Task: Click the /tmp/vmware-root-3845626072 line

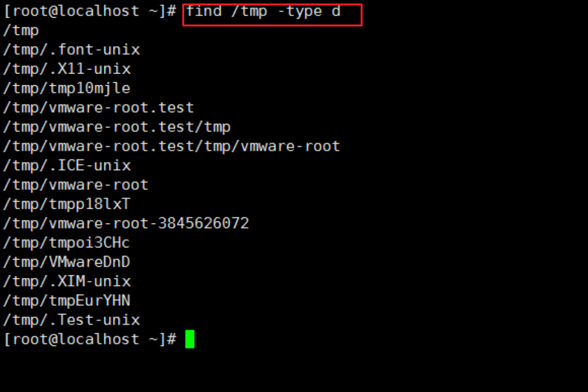Action: tap(126, 223)
